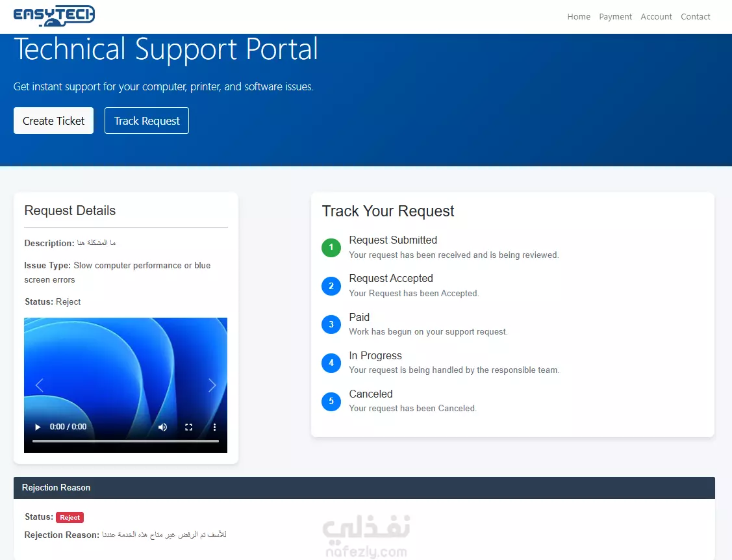Click the Track Your Request heading
The width and height of the screenshot is (732, 560).
(x=388, y=211)
